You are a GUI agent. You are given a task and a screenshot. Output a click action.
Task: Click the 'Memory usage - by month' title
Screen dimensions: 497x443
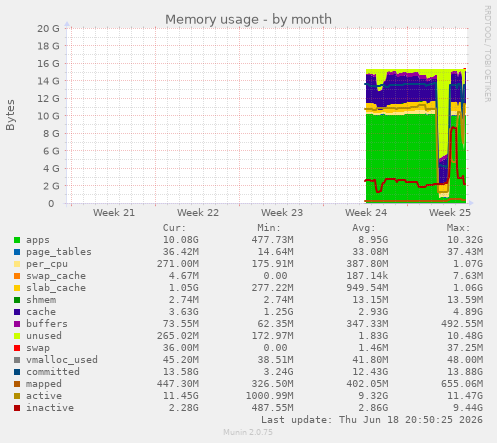point(248,19)
